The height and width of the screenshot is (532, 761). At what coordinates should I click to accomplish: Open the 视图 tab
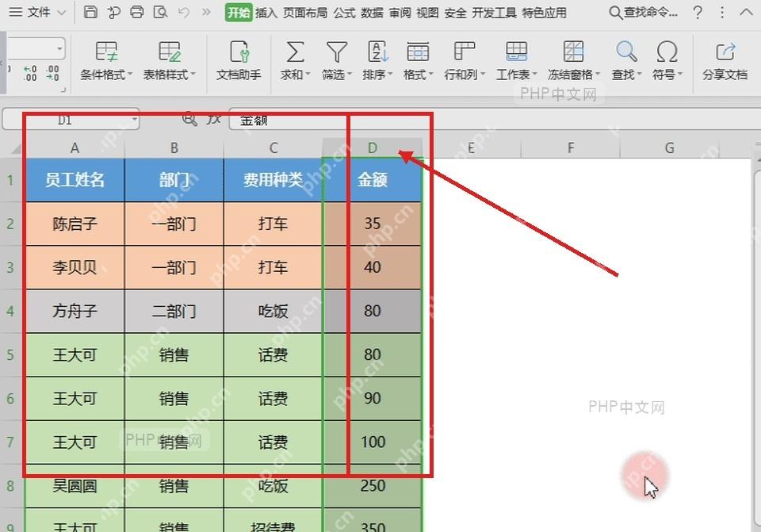point(427,12)
